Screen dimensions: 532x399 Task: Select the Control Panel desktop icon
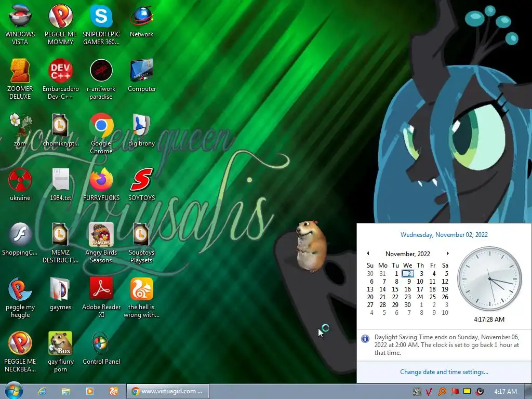101,349
